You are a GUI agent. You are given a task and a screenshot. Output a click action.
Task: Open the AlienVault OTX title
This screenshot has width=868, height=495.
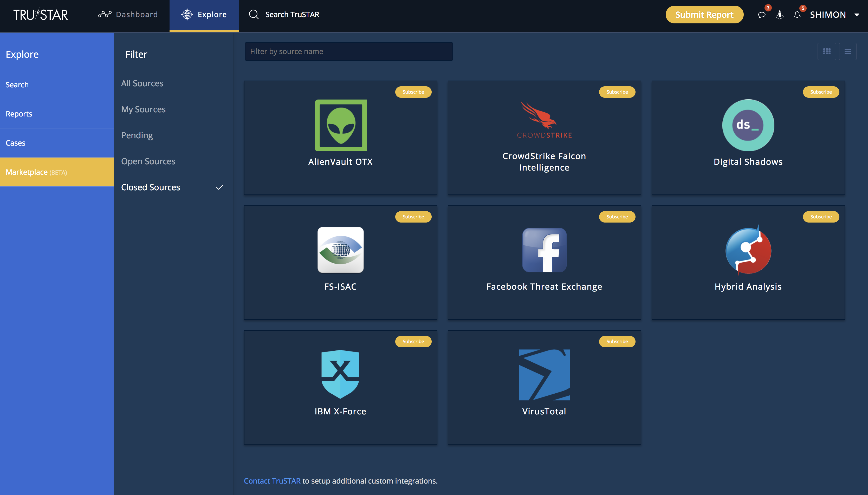point(340,162)
